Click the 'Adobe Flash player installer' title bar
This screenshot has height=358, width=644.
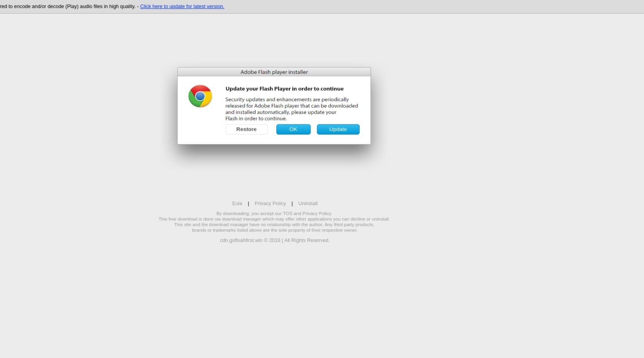[274, 72]
